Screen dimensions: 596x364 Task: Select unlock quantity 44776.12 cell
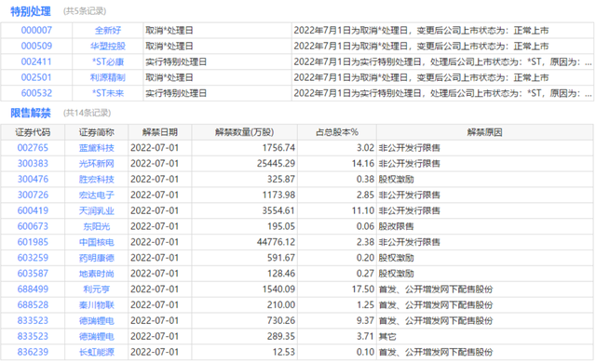245,242
